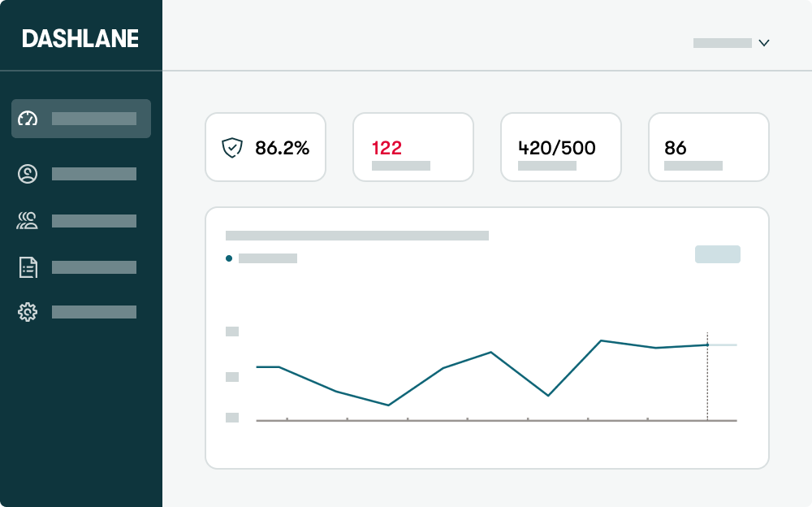The width and height of the screenshot is (812, 507).
Task: Enable the highlighted button above the chart
Action: (x=718, y=254)
